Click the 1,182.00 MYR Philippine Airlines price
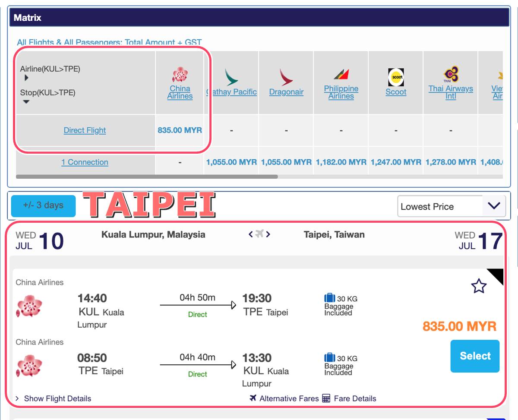 (341, 162)
